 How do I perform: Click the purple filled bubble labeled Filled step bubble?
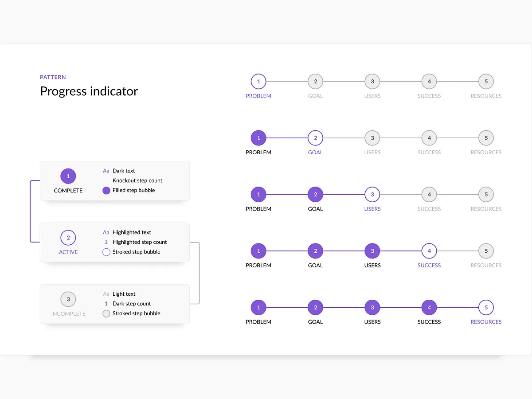106,190
